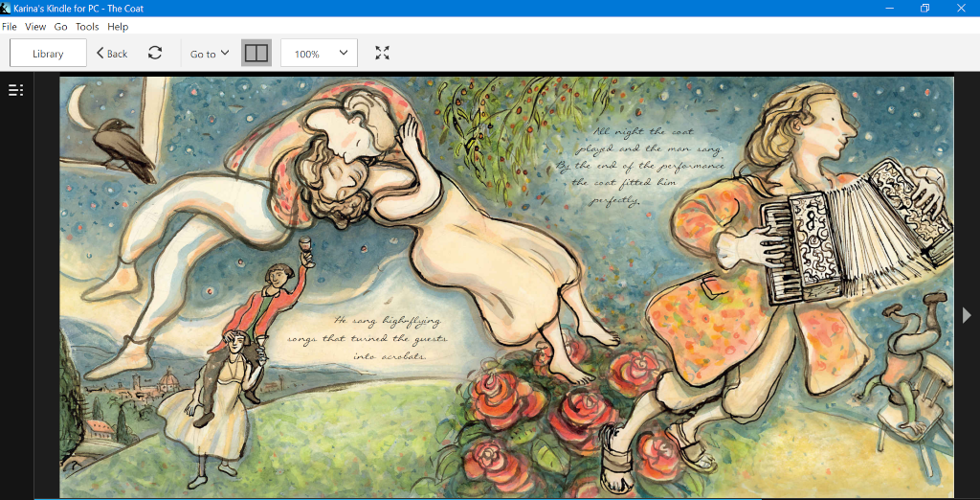Minimize the Kindle window
This screenshot has height=500, width=980.
(x=889, y=8)
